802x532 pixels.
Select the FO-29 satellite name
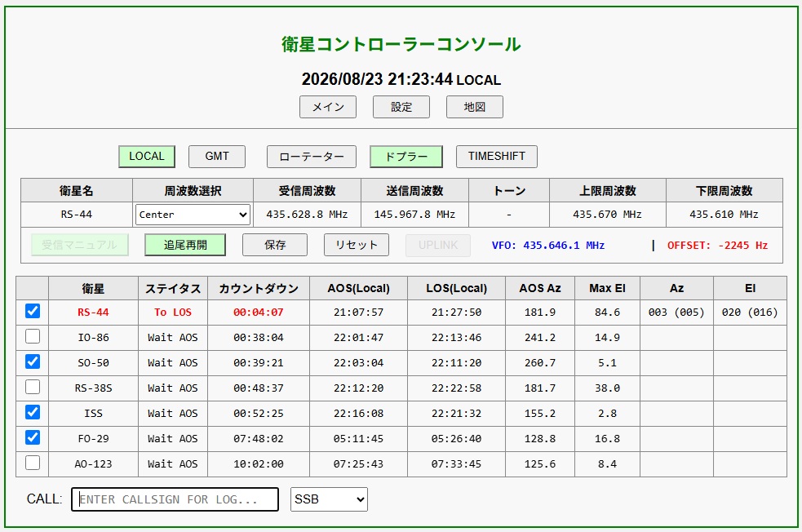(93, 439)
